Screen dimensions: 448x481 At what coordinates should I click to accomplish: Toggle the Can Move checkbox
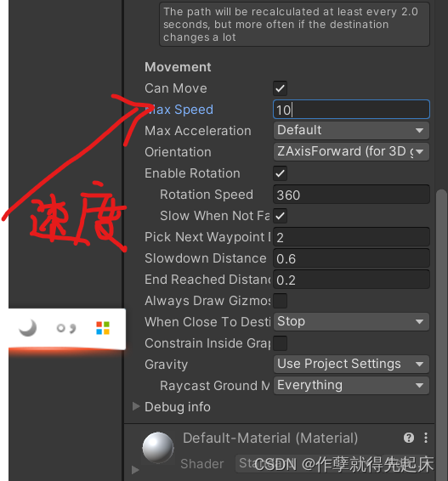click(280, 88)
